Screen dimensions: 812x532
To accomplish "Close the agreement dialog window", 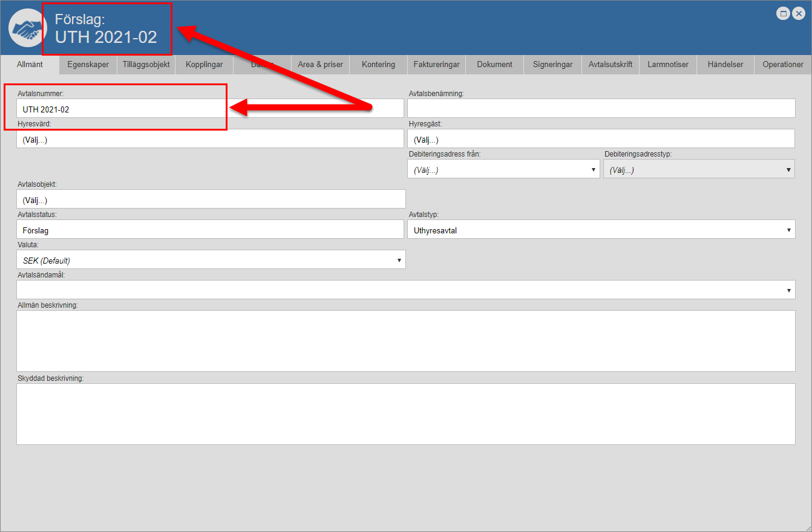I will [x=798, y=13].
